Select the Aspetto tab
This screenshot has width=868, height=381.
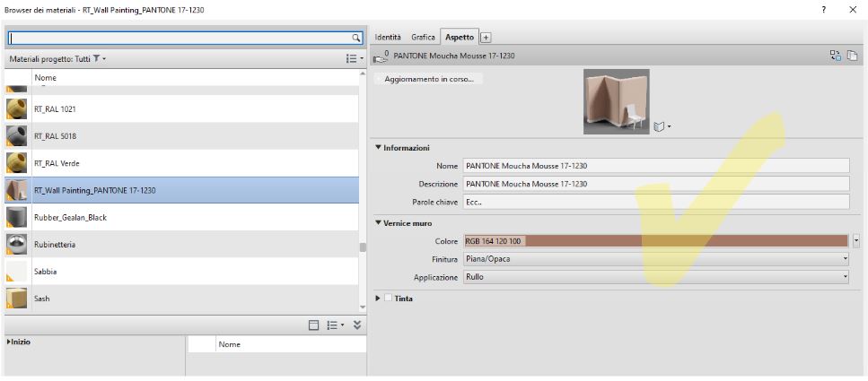(x=460, y=37)
